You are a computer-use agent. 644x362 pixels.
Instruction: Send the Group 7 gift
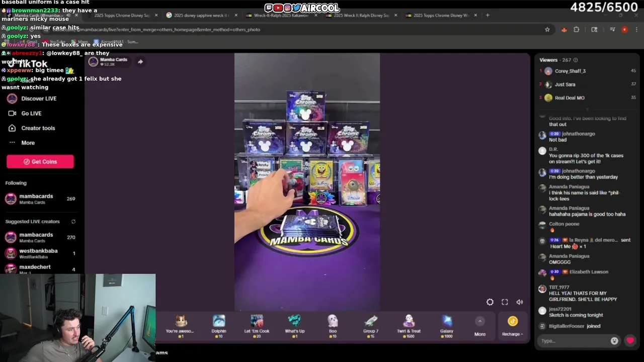tap(370, 326)
